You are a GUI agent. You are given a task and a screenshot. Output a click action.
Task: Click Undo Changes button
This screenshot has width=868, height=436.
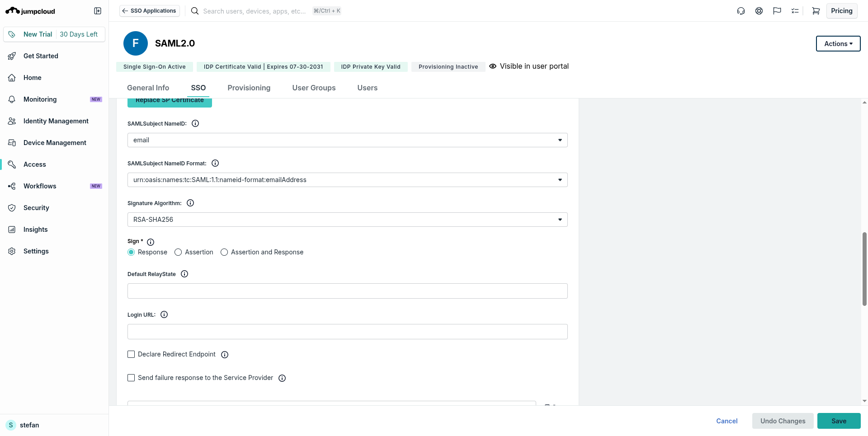[x=783, y=421]
